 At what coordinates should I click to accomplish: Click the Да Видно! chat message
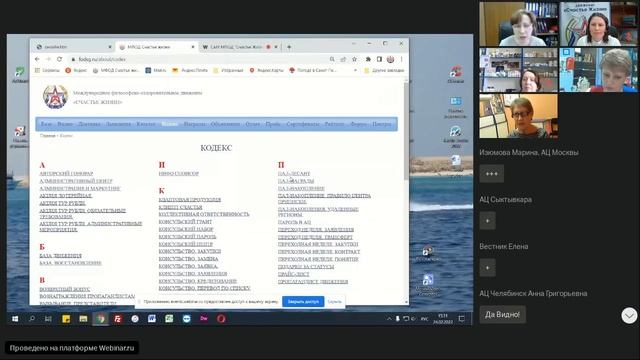pyautogui.click(x=502, y=315)
